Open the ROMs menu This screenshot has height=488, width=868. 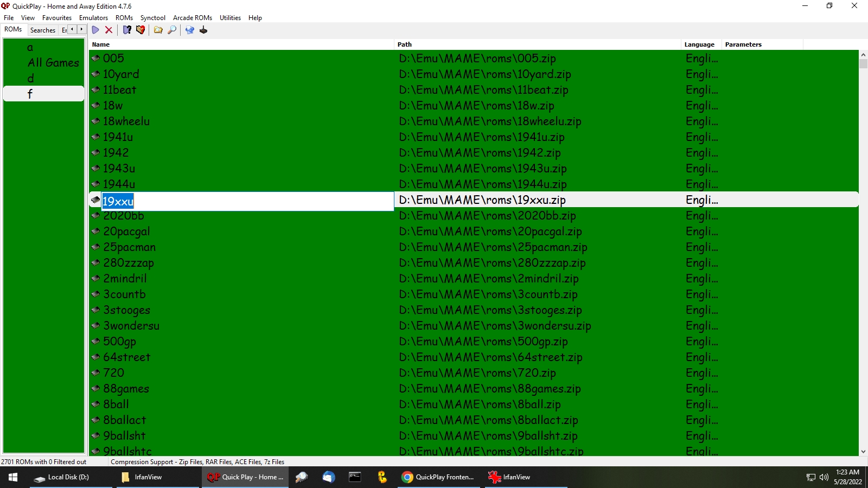pos(124,18)
